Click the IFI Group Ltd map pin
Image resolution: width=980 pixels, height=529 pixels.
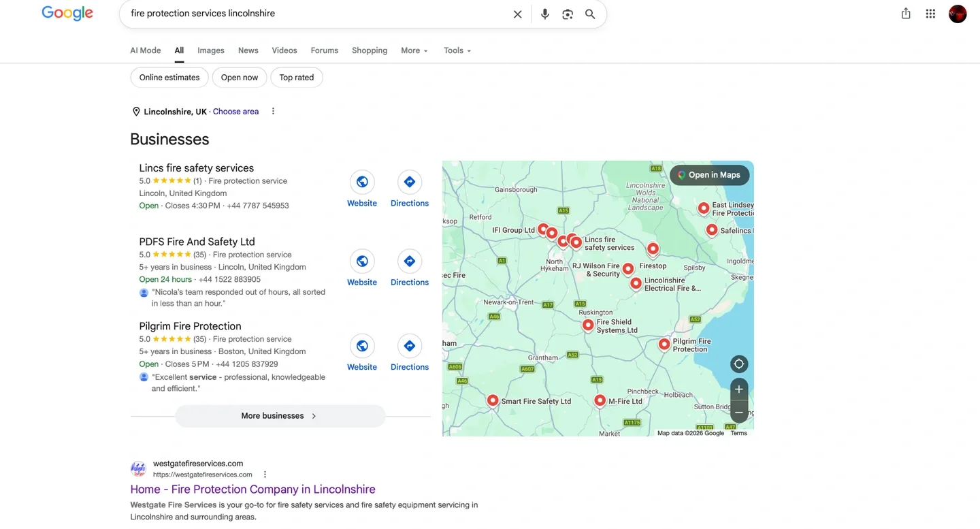pos(543,229)
